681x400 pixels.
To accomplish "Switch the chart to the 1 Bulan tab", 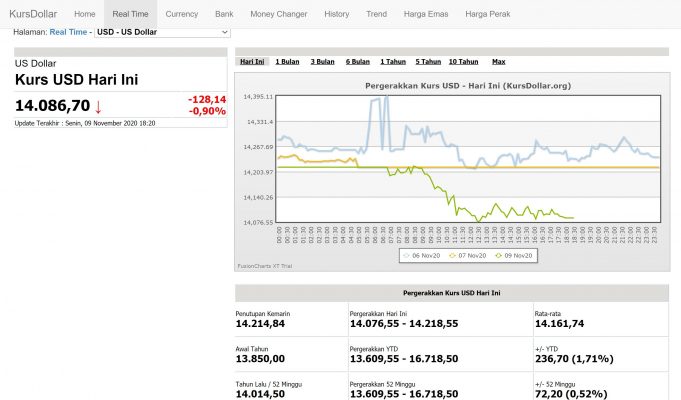I will coord(287,62).
